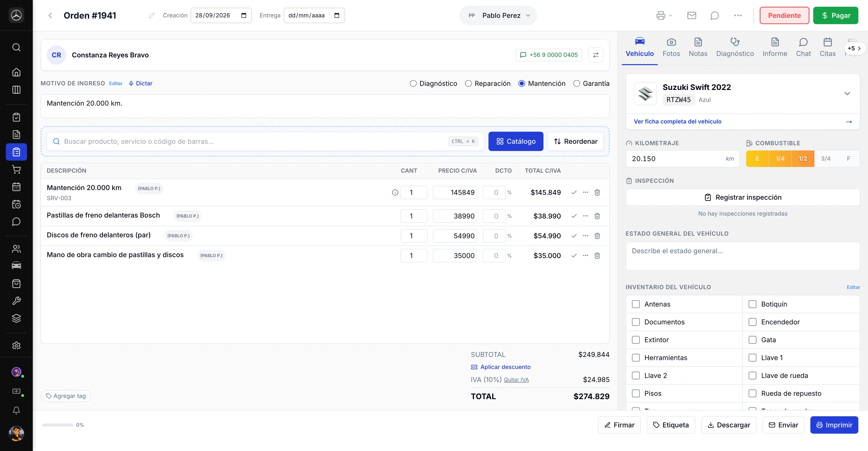This screenshot has height=451, width=868.
Task: Open the vehicles car icon in sidebar
Action: click(x=16, y=266)
